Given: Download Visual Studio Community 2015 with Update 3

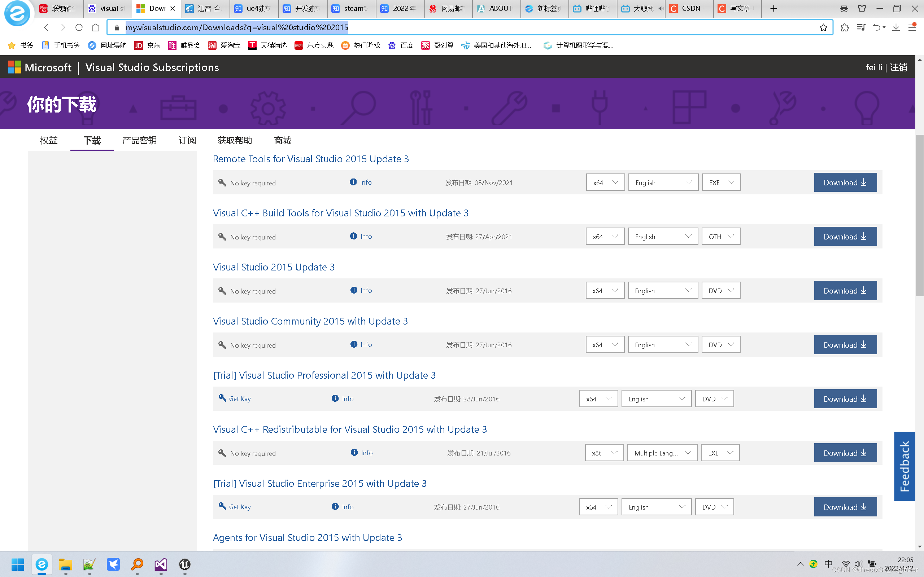Looking at the screenshot, I should [x=845, y=345].
